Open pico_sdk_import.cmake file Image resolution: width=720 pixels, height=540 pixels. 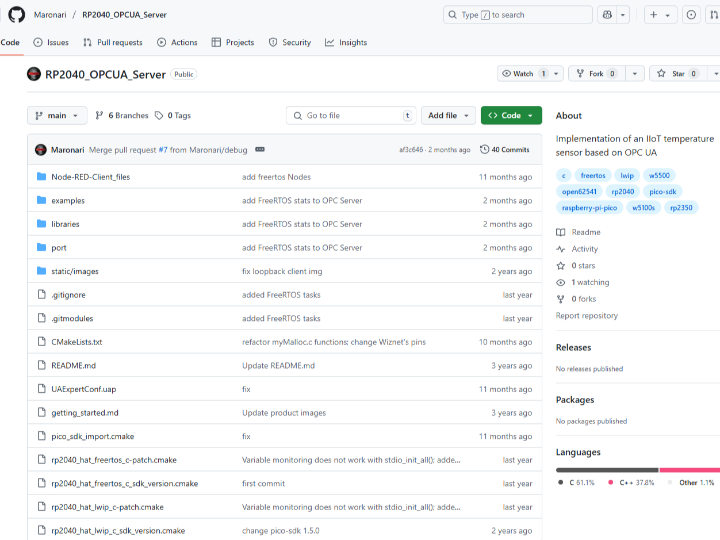click(93, 436)
